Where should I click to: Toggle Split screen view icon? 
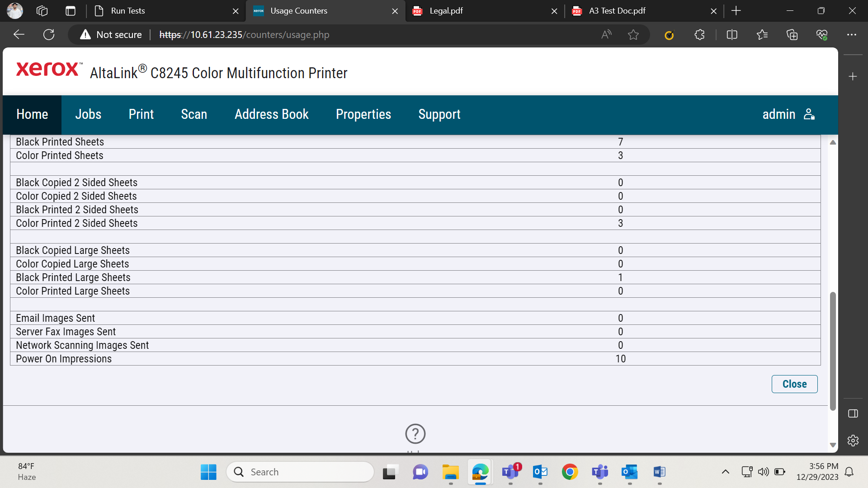(732, 35)
